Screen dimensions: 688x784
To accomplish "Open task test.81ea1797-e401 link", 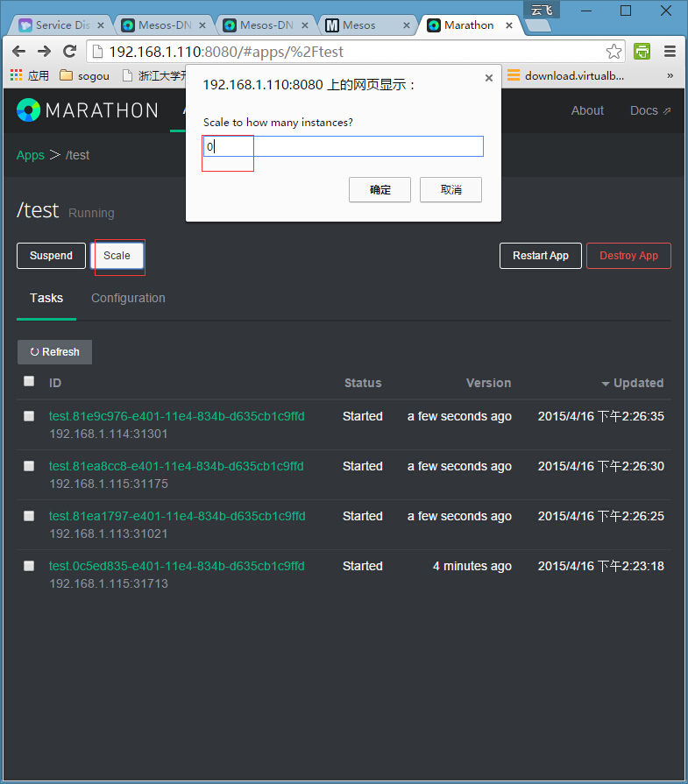I will click(177, 516).
